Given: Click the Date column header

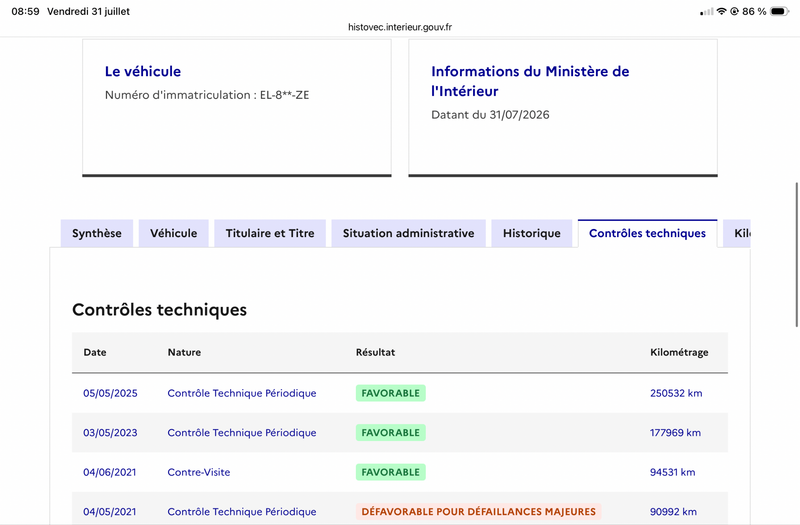Looking at the screenshot, I should (95, 352).
